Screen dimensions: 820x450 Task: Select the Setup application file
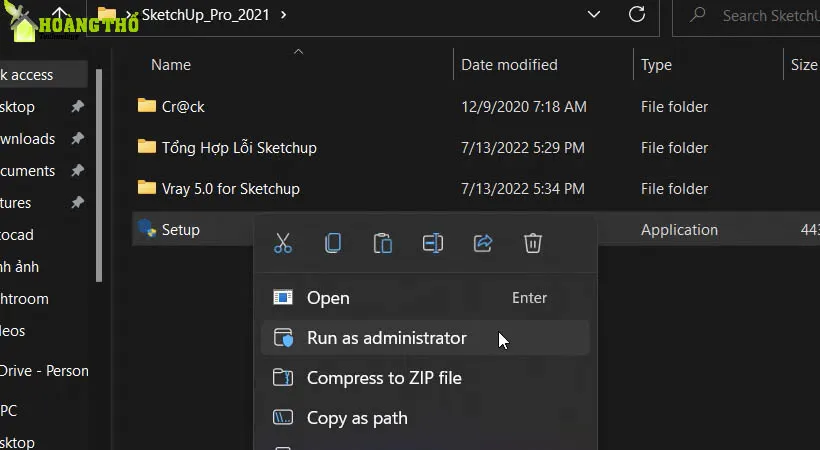tap(180, 230)
